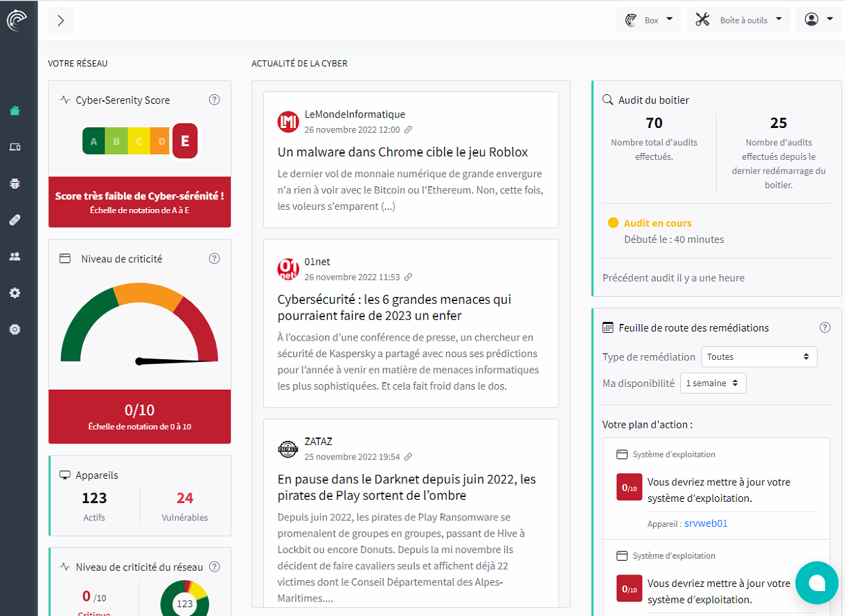845x616 pixels.
Task: Click the Niveau de criticité help icon
Action: [x=214, y=259]
